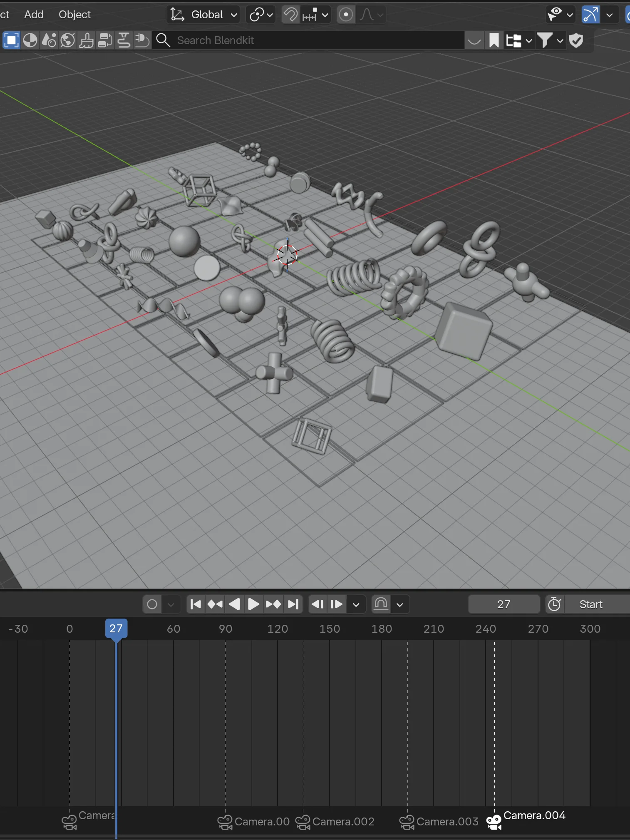
Task: Jump to previous keyframe
Action: (x=215, y=604)
